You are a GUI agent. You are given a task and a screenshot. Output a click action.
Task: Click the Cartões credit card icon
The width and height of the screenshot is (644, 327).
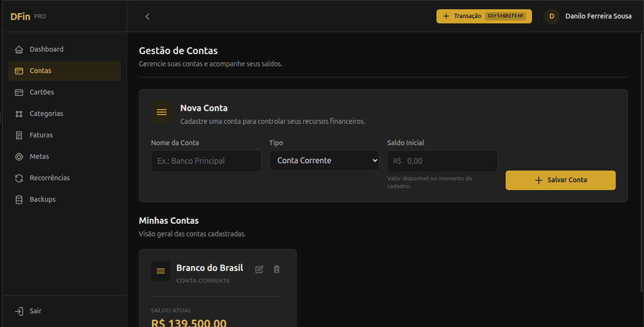tap(19, 92)
